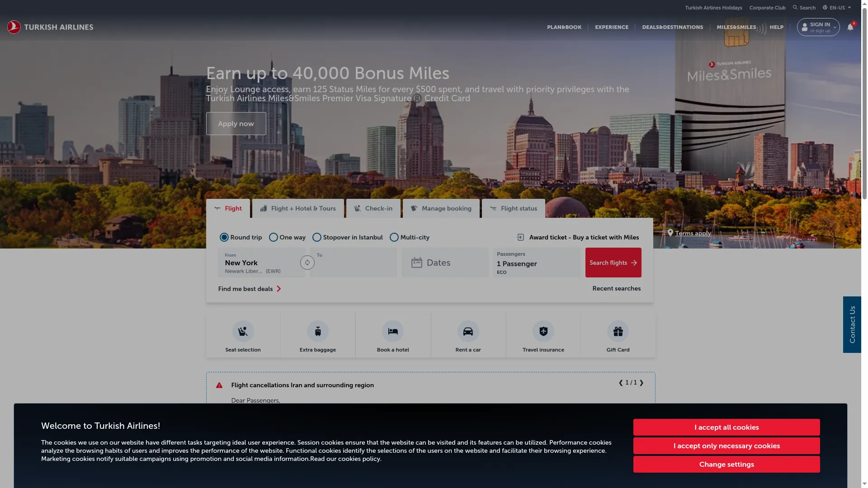The width and height of the screenshot is (868, 488).
Task: Click Change settings for cookies
Action: pos(726,465)
